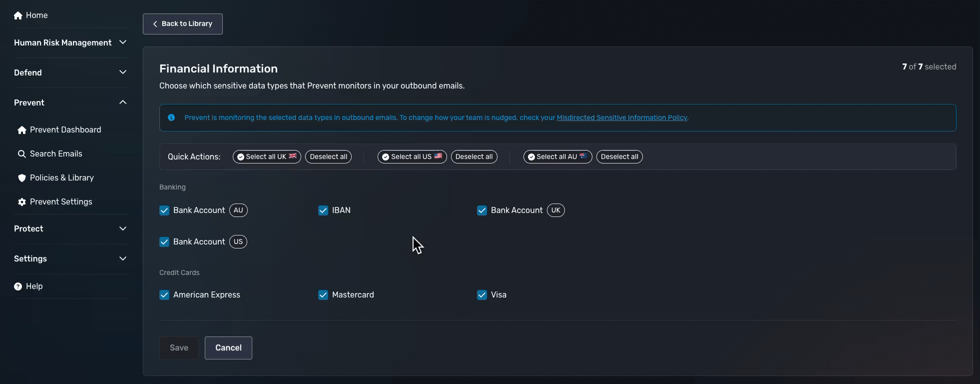Click the UK badge beside Bank Account

tap(556, 210)
